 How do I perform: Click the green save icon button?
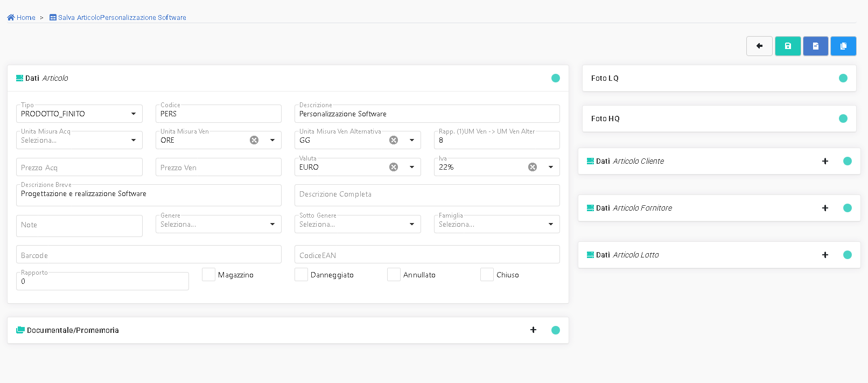click(788, 46)
